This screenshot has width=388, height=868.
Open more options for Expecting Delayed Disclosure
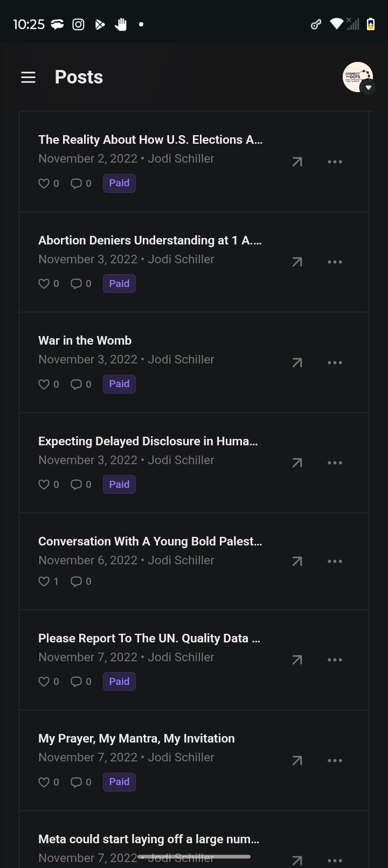click(x=335, y=463)
